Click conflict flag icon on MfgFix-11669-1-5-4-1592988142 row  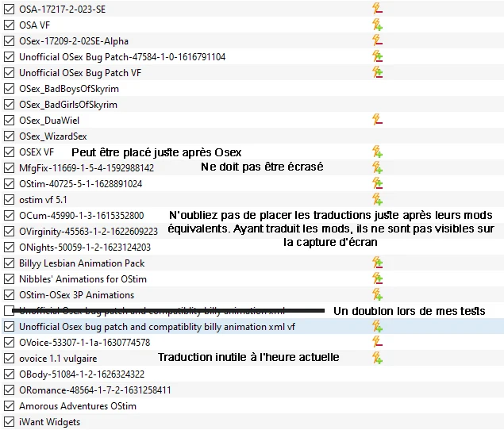377,167
